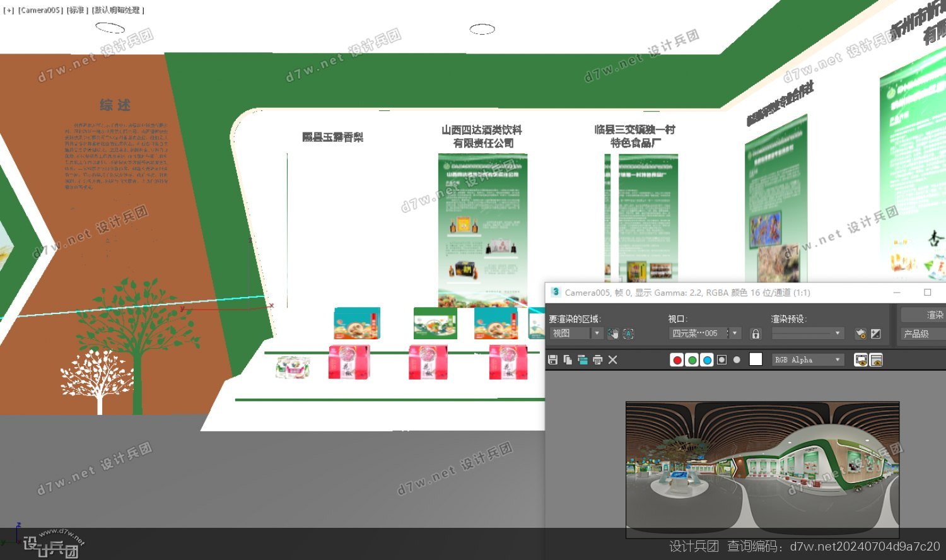The height and width of the screenshot is (560, 946).
Task: Maximize the Camera005 render frame window
Action: (x=927, y=293)
